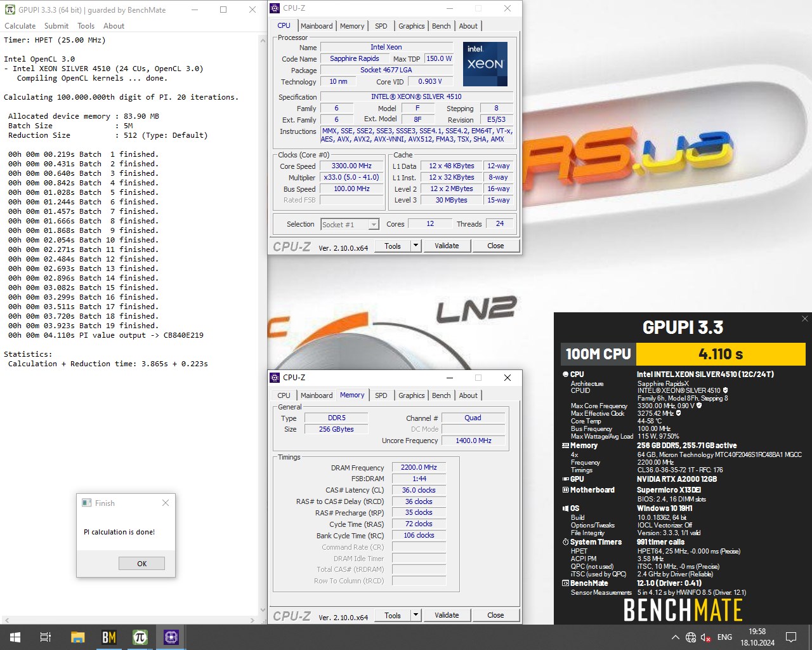812x650 pixels.
Task: Select the Memory tab in top CPU-Z
Action: point(352,26)
